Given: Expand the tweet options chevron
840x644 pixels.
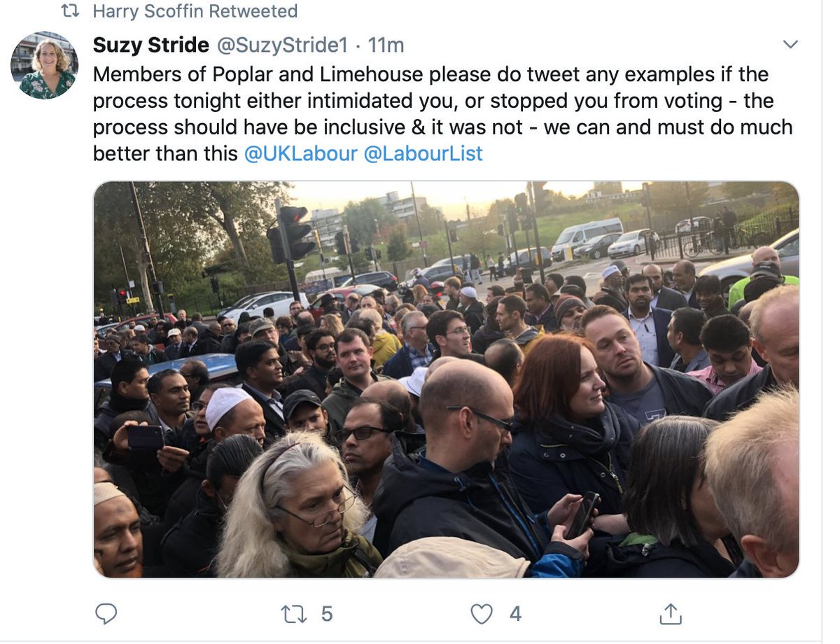Looking at the screenshot, I should click(790, 45).
